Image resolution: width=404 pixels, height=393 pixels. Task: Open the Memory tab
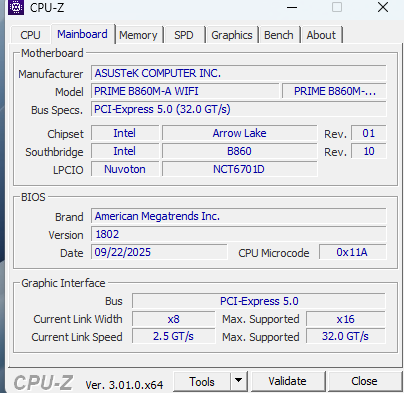(x=138, y=35)
